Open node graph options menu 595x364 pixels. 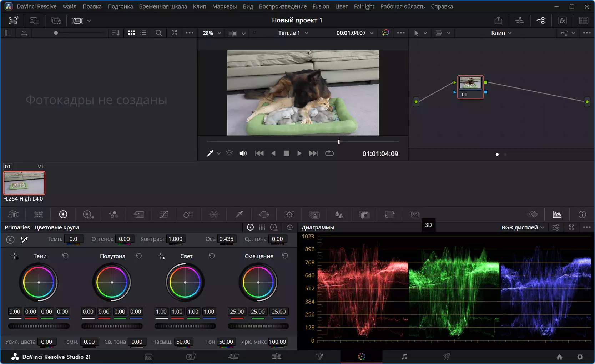587,33
